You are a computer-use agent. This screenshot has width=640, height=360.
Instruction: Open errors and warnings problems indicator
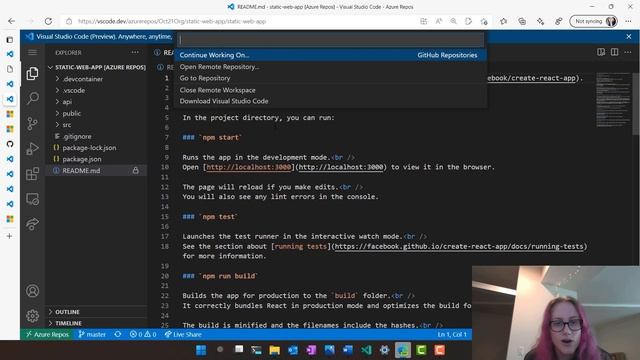[x=143, y=334]
